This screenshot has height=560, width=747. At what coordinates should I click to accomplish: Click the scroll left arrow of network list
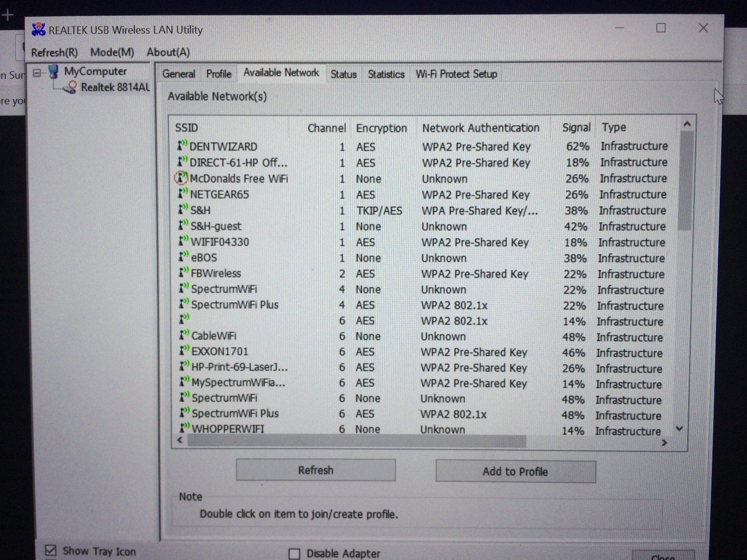pos(180,440)
